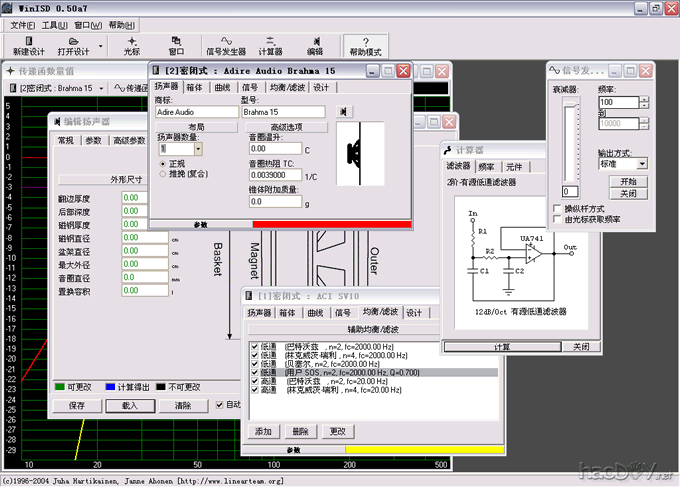
Task: Enable the 操纵杆方式 checkbox
Action: point(557,208)
